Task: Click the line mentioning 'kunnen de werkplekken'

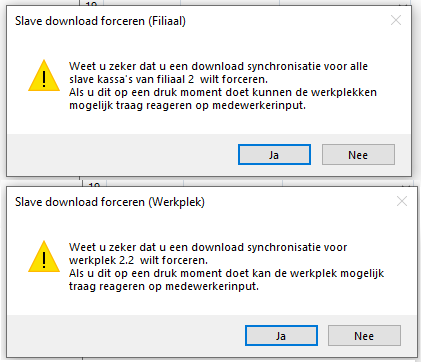Action: pos(223,92)
